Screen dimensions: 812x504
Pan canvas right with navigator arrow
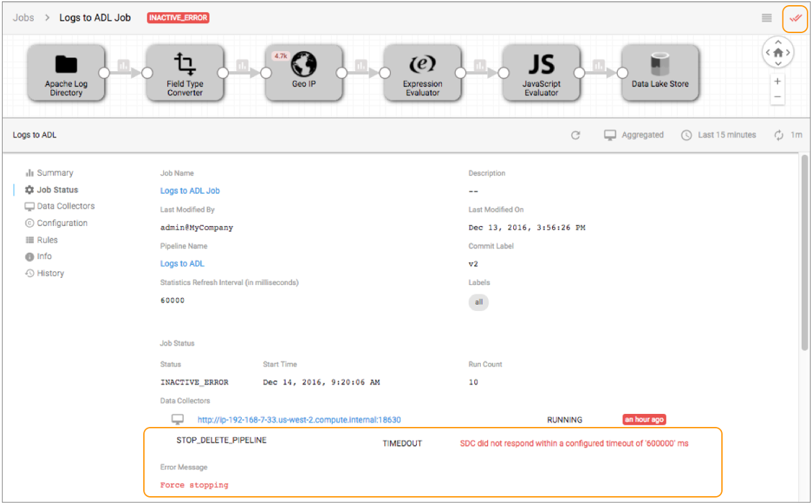pos(788,53)
